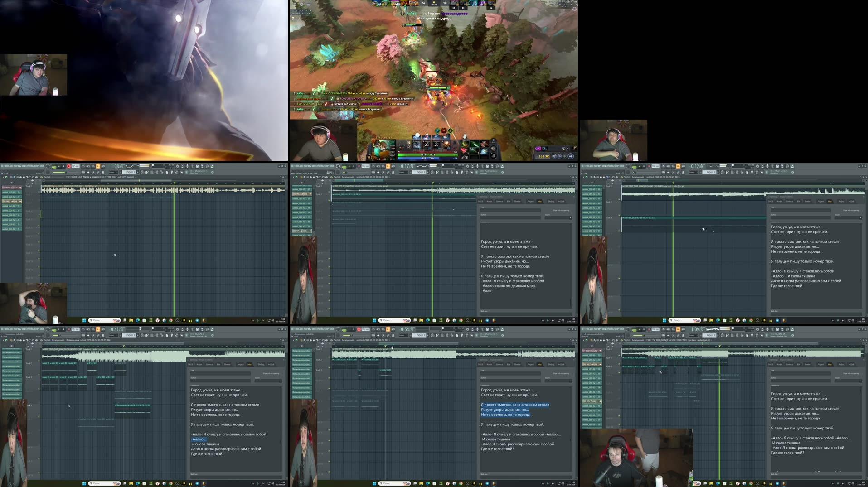Click the FL Cloud icon in the toolbar
This screenshot has width=868, height=487.
point(187,171)
